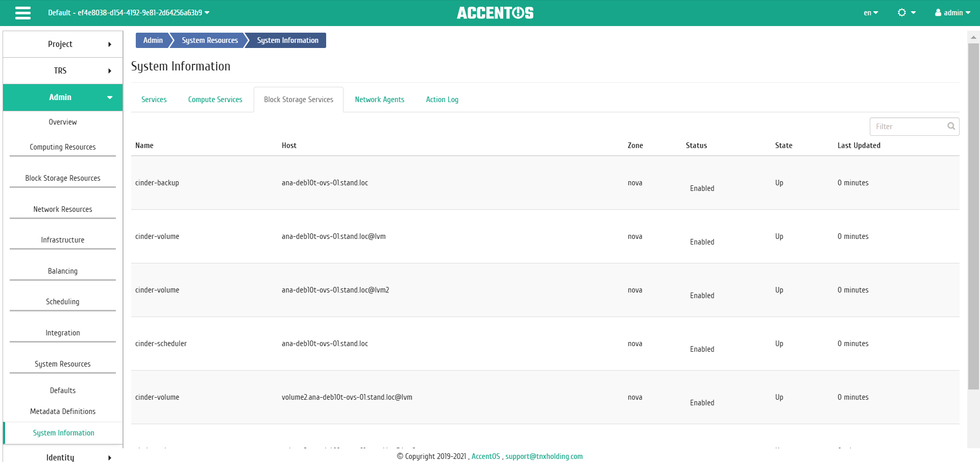Open Scheduling in the sidebar
The width and height of the screenshot is (980, 462).
pos(63,302)
